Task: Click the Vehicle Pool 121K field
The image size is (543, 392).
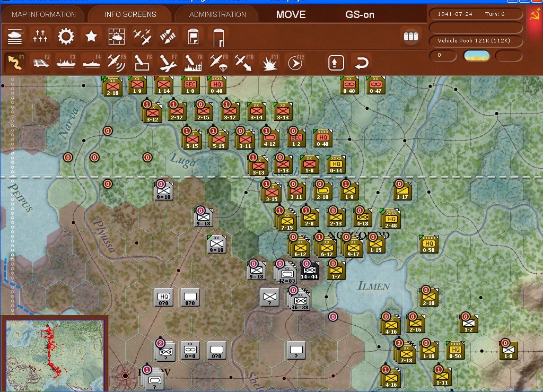Action: (476, 40)
